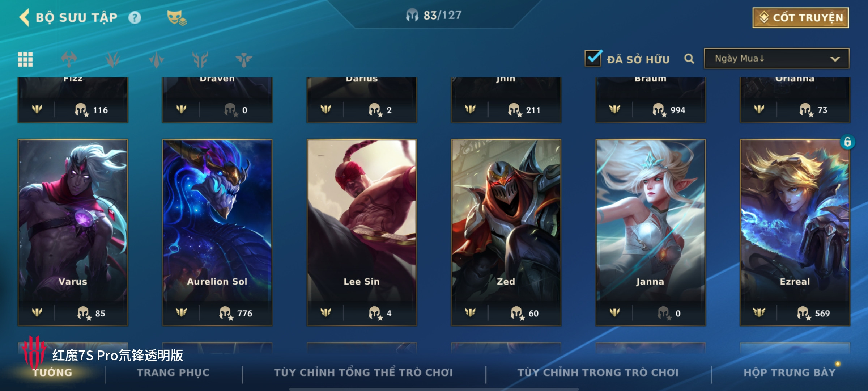Click the Cốt Truyện button

pos(800,18)
